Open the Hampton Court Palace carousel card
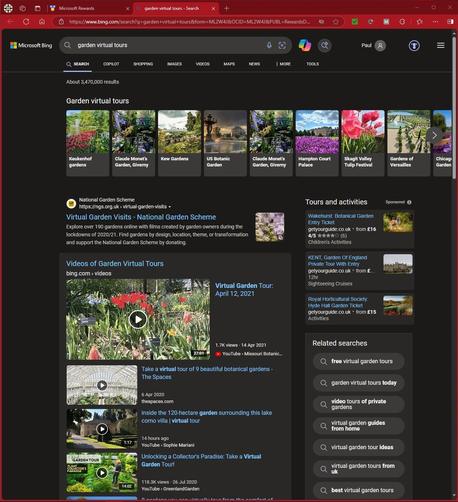 click(317, 143)
